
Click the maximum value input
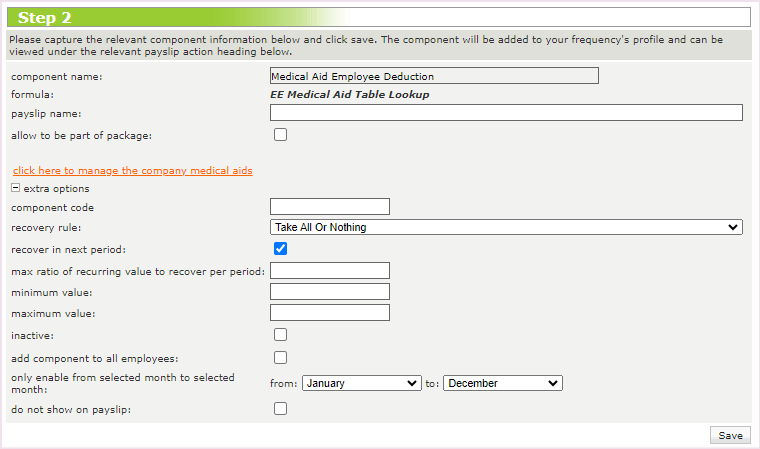330,313
